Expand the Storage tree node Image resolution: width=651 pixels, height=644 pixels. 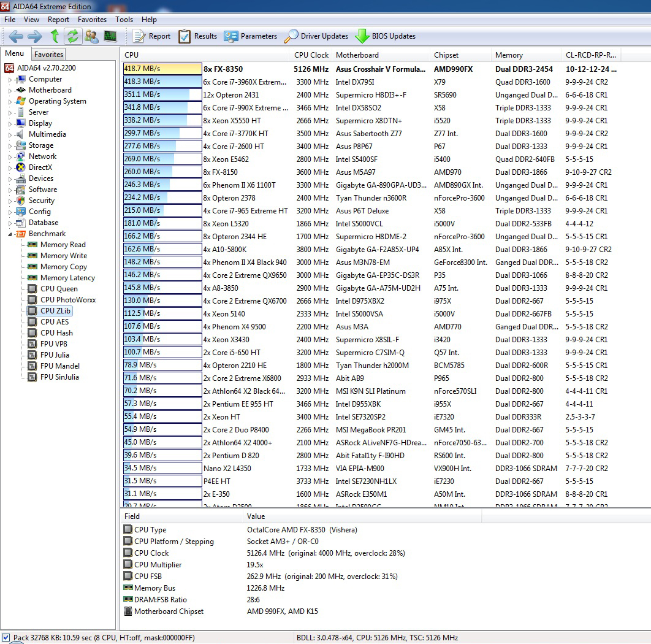pos(10,146)
